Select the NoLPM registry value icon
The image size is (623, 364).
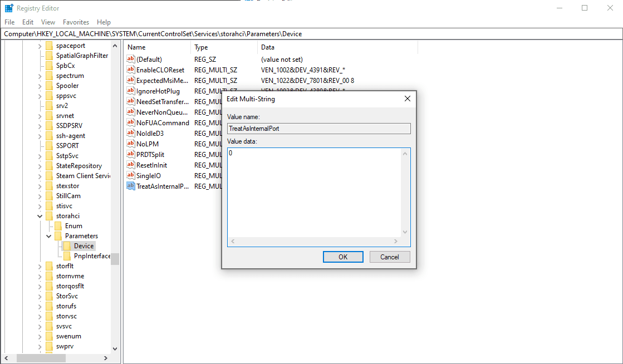[x=131, y=144]
